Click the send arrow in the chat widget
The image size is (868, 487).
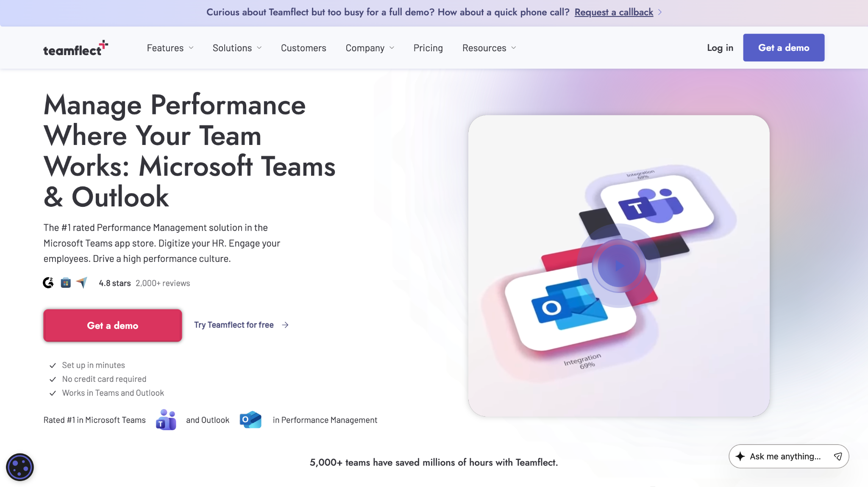(838, 456)
